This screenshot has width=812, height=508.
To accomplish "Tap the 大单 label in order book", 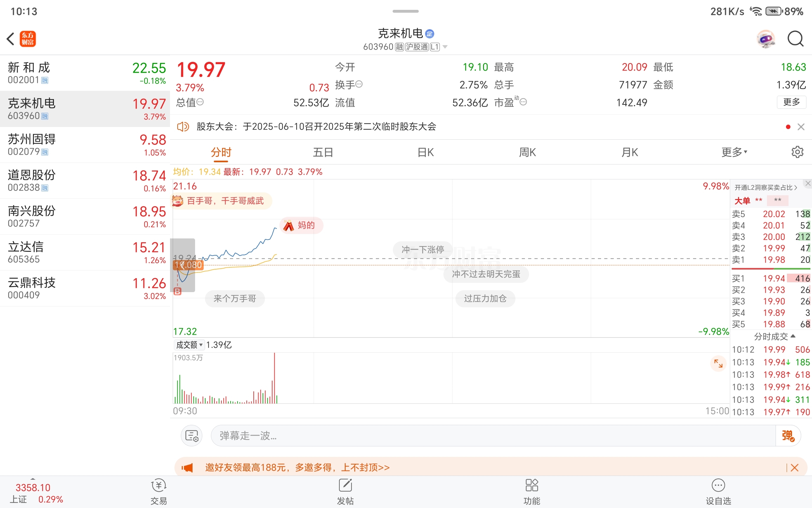I will tap(742, 201).
